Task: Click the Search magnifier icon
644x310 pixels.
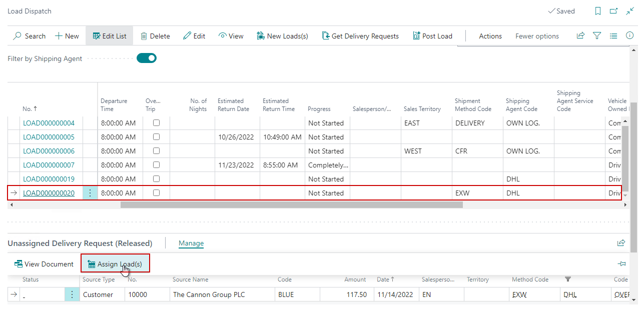Action: coord(18,36)
